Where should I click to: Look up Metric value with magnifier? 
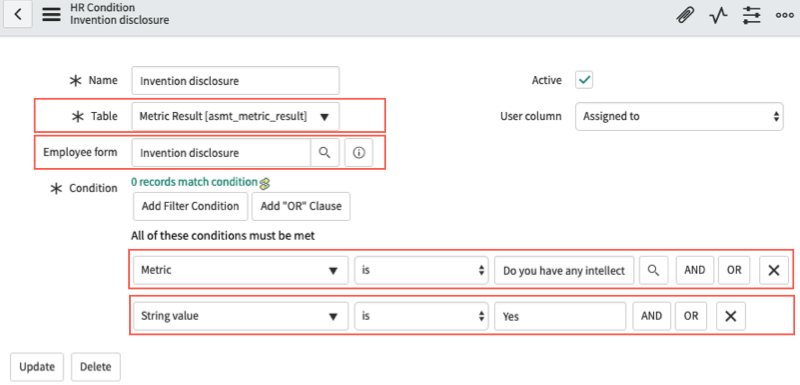[x=654, y=270]
